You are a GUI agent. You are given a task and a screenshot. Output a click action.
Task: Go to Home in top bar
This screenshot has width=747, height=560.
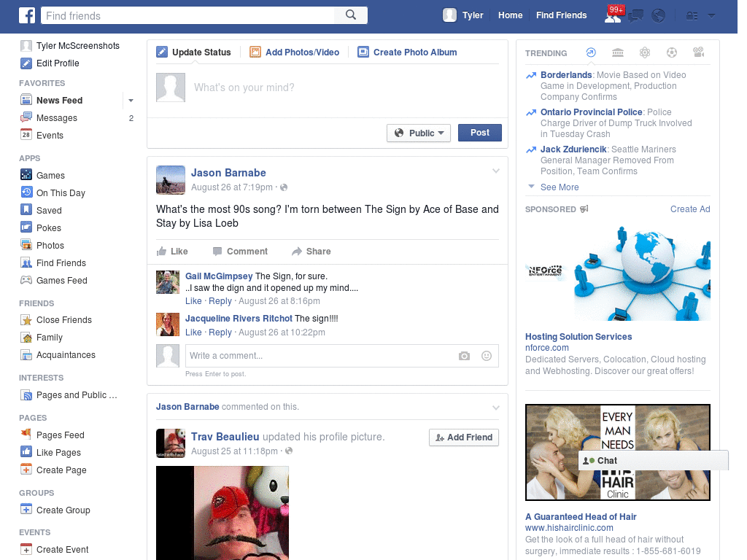(x=510, y=15)
